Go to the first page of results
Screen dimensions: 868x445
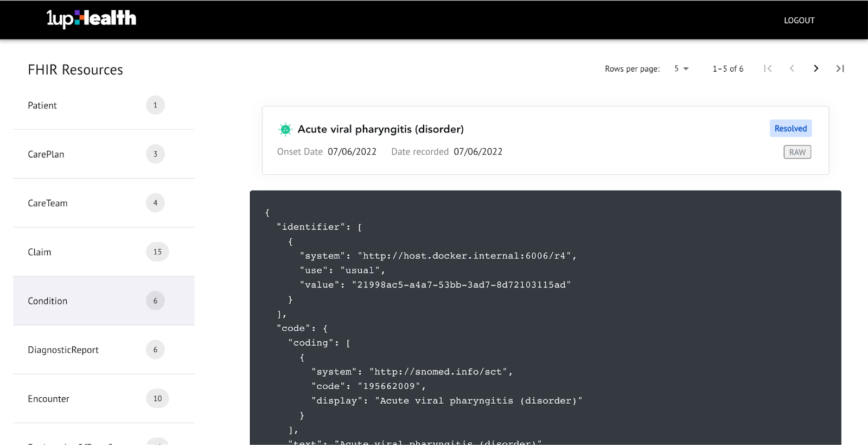[768, 68]
